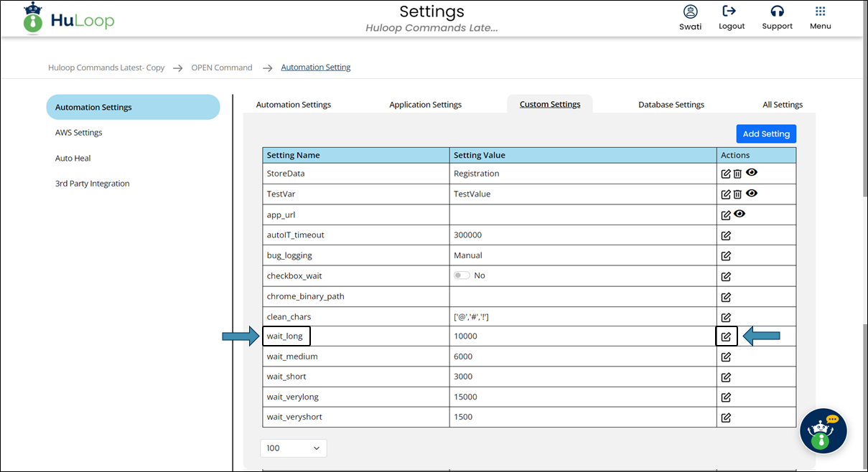Edit the wait_verylong setting

(726, 397)
